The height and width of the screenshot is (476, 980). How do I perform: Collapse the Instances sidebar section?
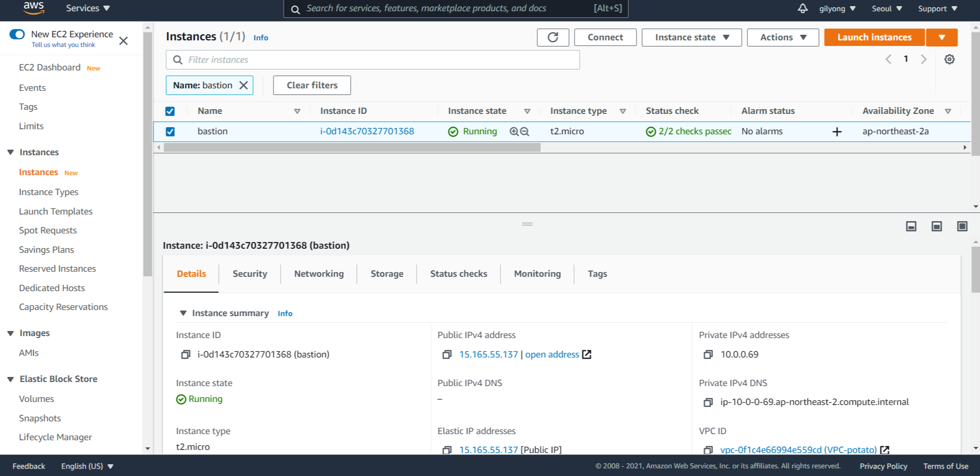[x=10, y=152]
